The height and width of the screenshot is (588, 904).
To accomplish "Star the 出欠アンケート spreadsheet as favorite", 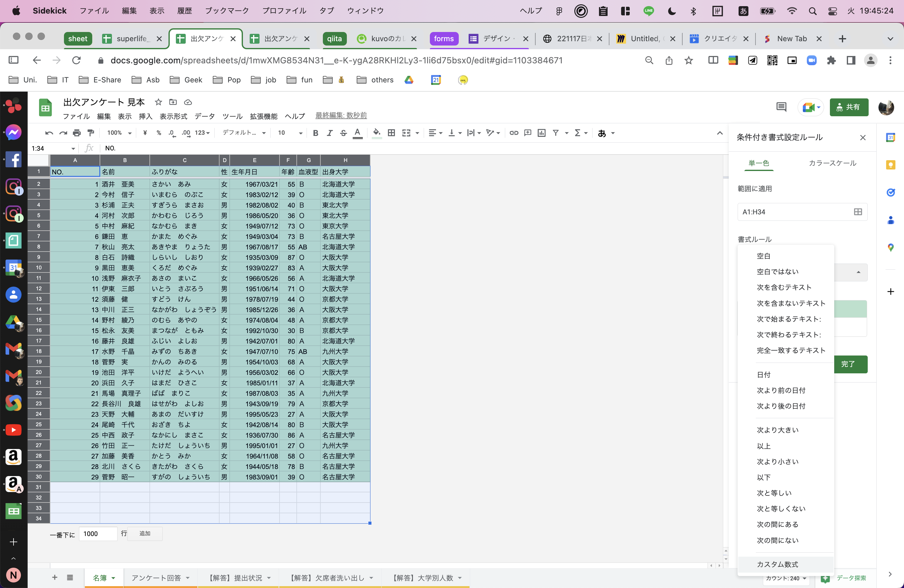I will pos(158,102).
